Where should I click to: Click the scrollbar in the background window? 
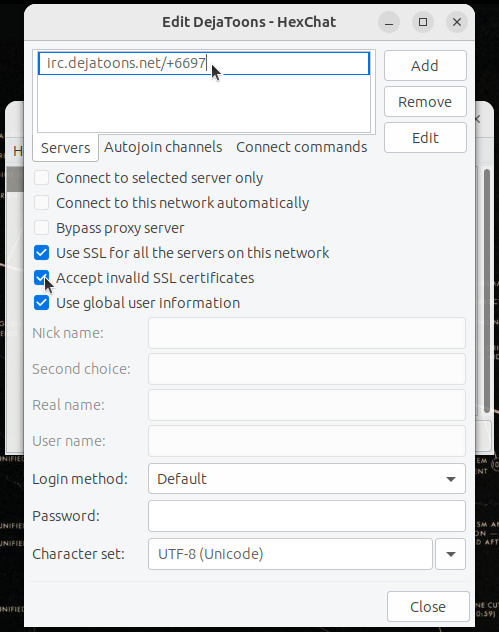coord(487,290)
